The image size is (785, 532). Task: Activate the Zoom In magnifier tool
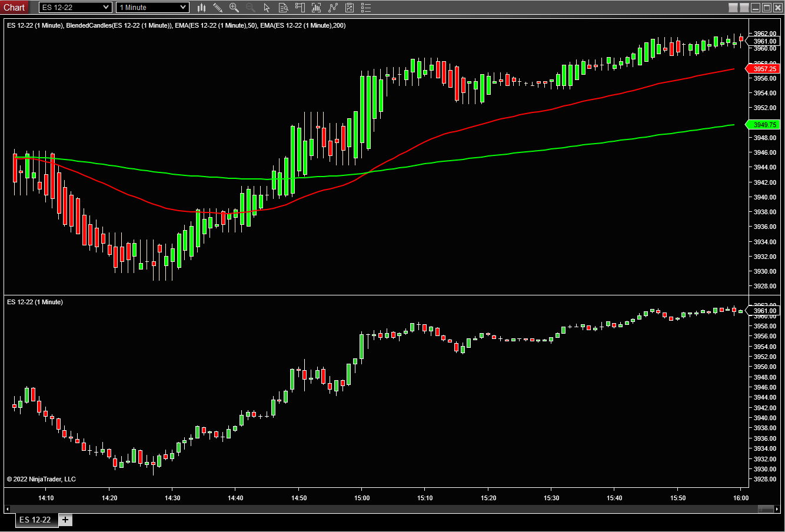coord(234,8)
